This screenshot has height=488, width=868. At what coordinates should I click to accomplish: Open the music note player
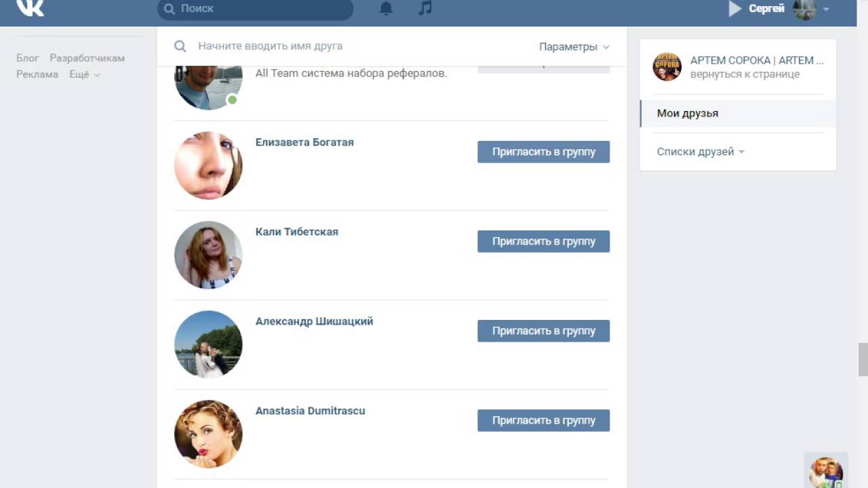click(425, 8)
